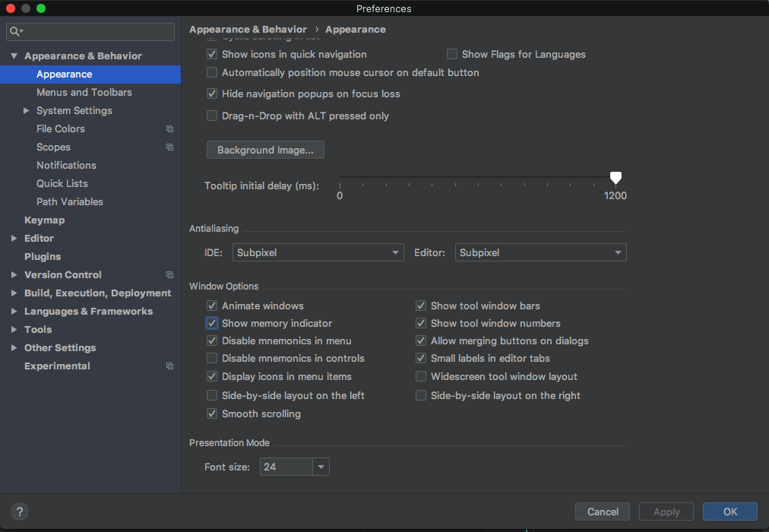
Task: Enable Widescreen tool window layout
Action: pos(421,376)
